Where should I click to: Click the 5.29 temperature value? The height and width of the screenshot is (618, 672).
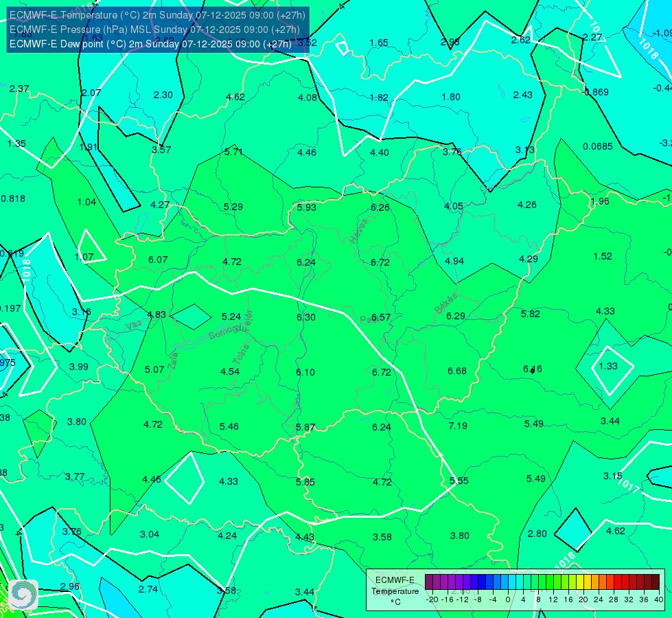click(x=233, y=207)
